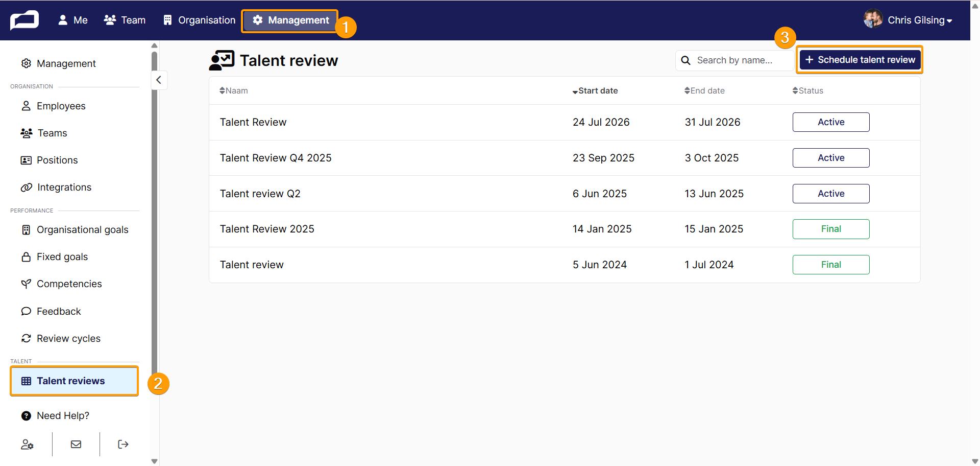The width and height of the screenshot is (980, 466).
Task: Click the logout icon in sidebar footer
Action: tap(123, 445)
